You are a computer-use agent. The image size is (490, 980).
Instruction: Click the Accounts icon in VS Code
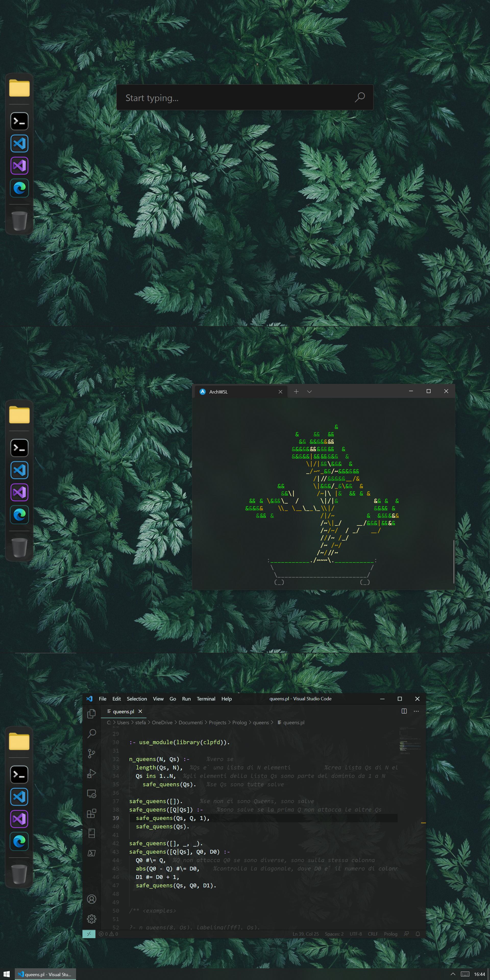coord(91,899)
